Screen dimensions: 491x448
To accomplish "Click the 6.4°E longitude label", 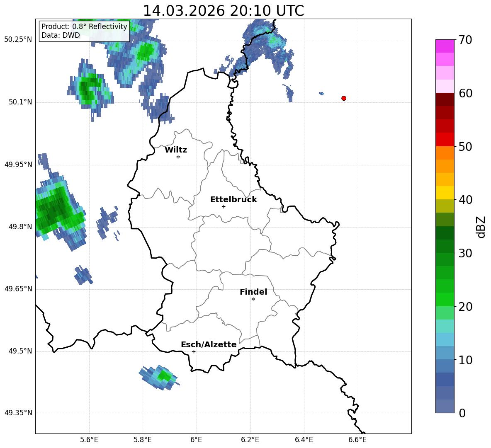I will (x=304, y=440).
